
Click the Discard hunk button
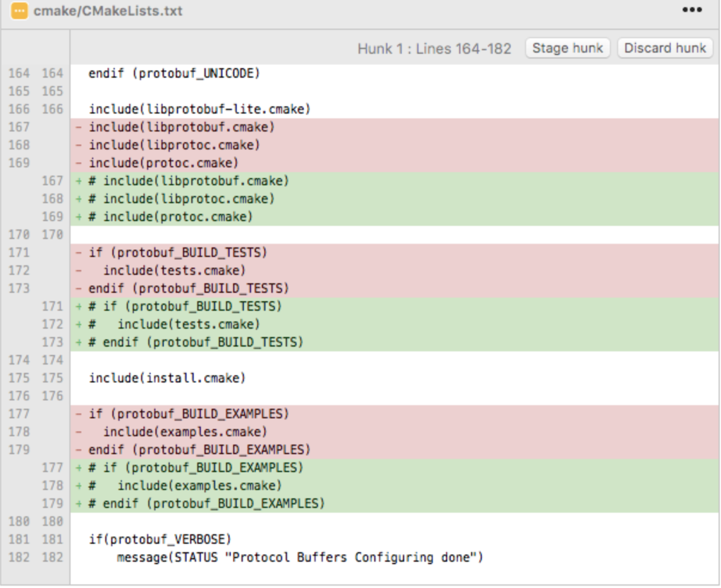coord(665,48)
